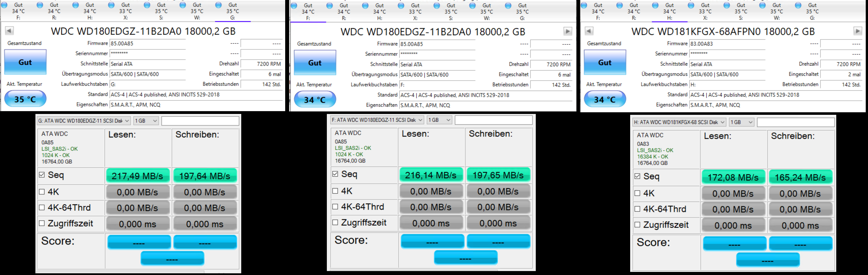Click the blue health circle of X: in the G: window
The height and width of the screenshot is (275, 868).
tap(111, 5)
